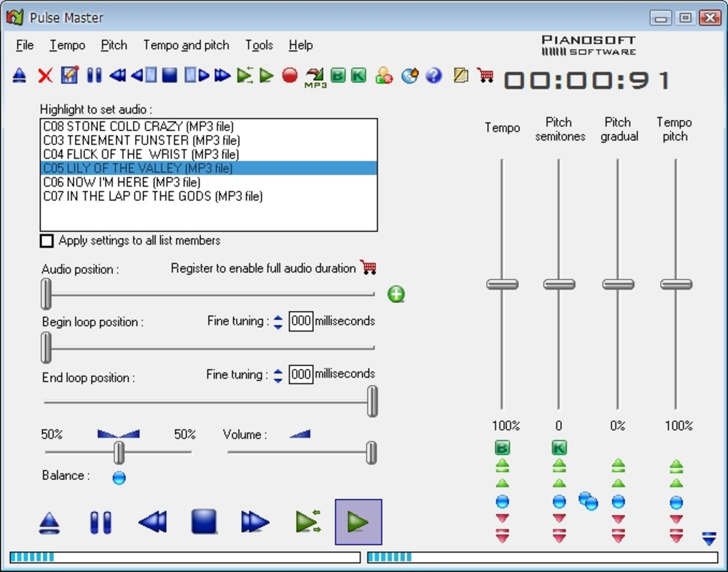Screen dimensions: 728x572
Task: Click the small play-loop icon in top toolbar
Action: [245, 75]
